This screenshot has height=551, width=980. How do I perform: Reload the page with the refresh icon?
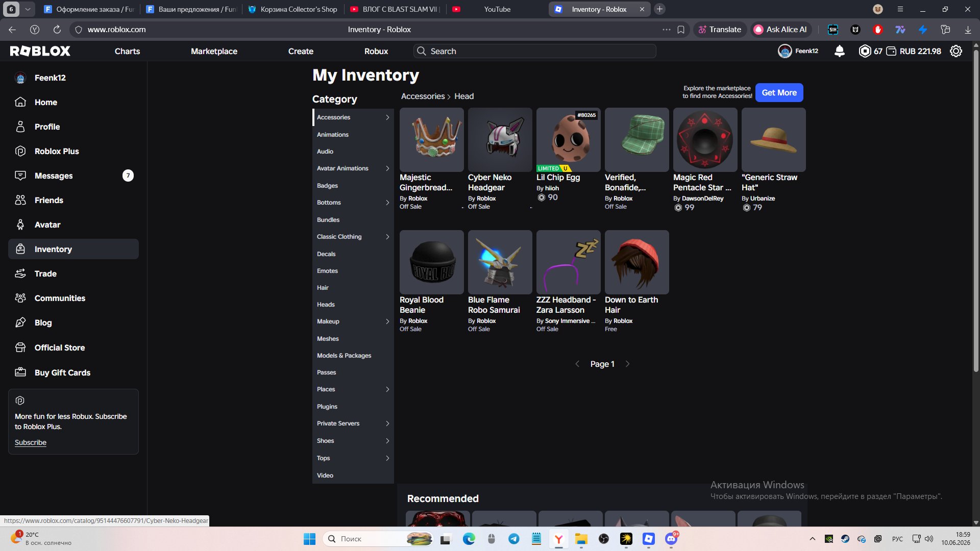[x=57, y=30]
